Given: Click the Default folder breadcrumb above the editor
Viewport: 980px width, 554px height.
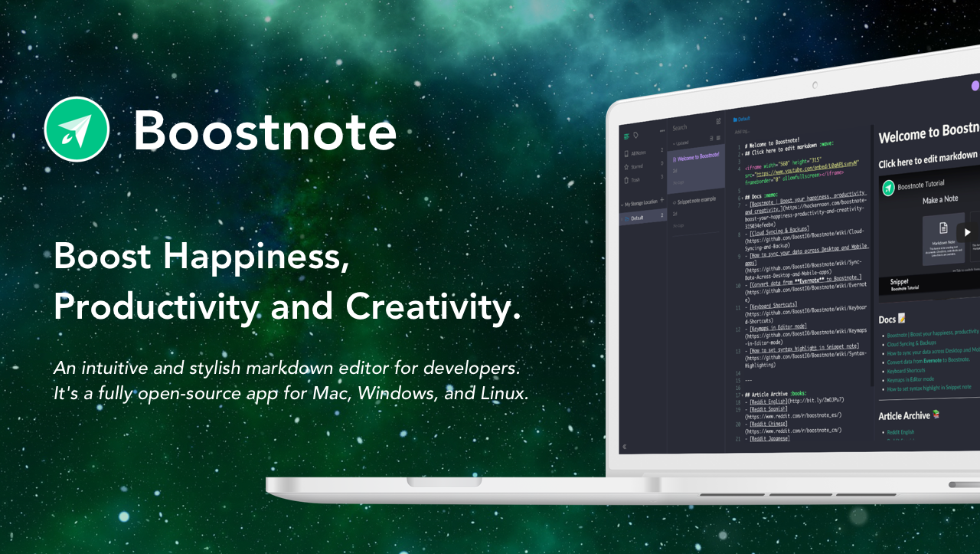Looking at the screenshot, I should (741, 119).
